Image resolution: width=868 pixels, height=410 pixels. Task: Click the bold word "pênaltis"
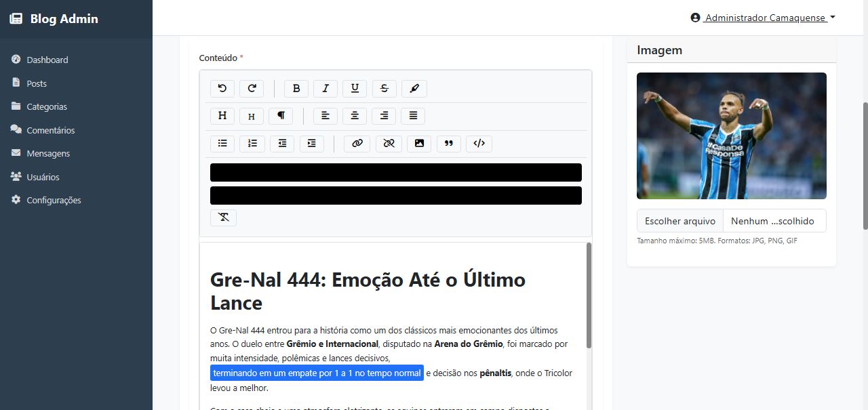coord(496,373)
